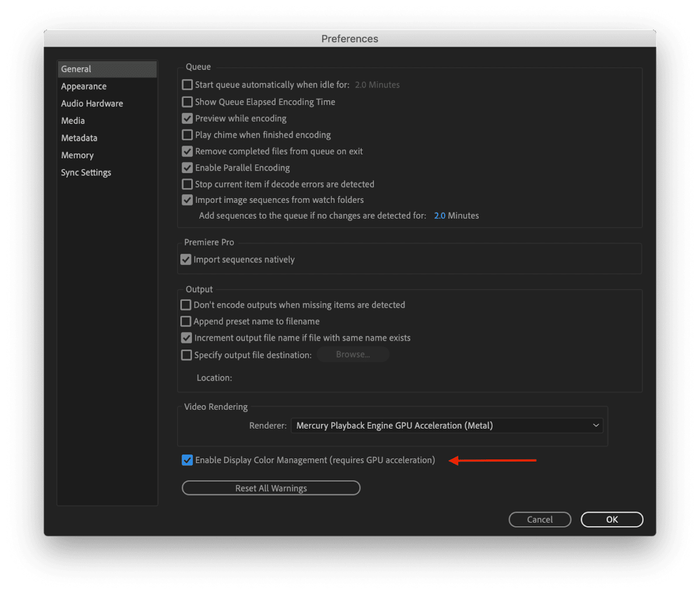This screenshot has height=594, width=700.
Task: Uncheck Remove completed files from queue on exit
Action: pyautogui.click(x=187, y=151)
